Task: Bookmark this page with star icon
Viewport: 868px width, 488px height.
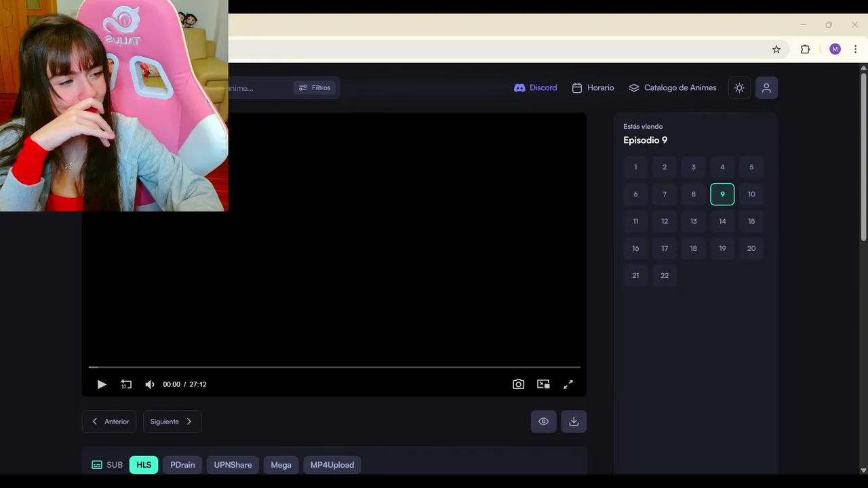Action: click(776, 49)
